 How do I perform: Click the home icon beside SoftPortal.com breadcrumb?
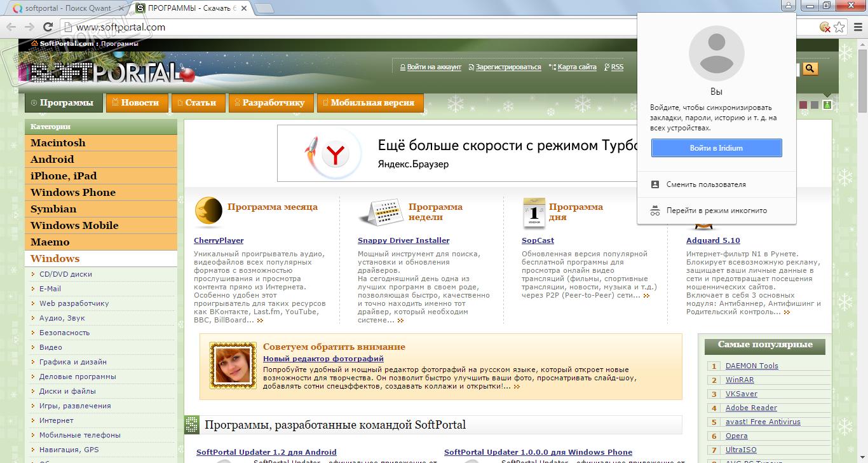(x=35, y=43)
